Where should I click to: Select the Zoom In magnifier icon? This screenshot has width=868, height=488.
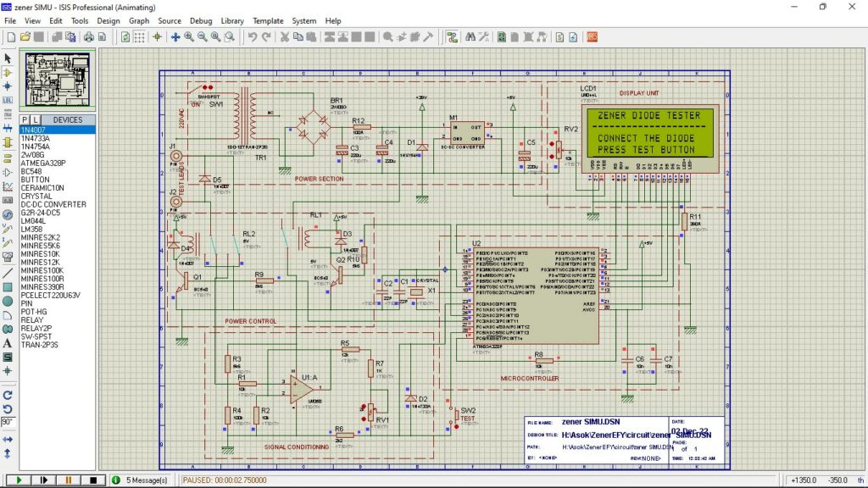coord(189,36)
